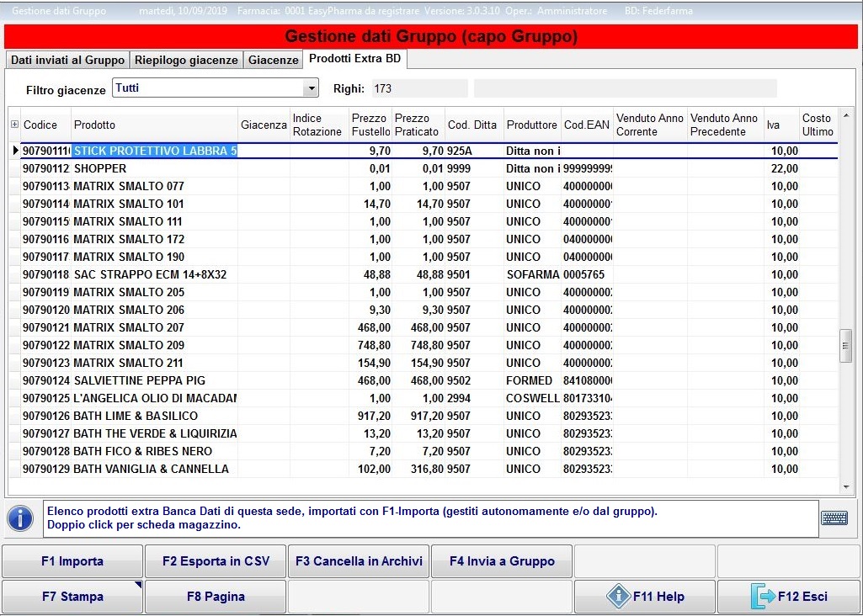The image size is (863, 616).
Task: Expand the grid's plus icon beside Codice
Action: click(14, 125)
